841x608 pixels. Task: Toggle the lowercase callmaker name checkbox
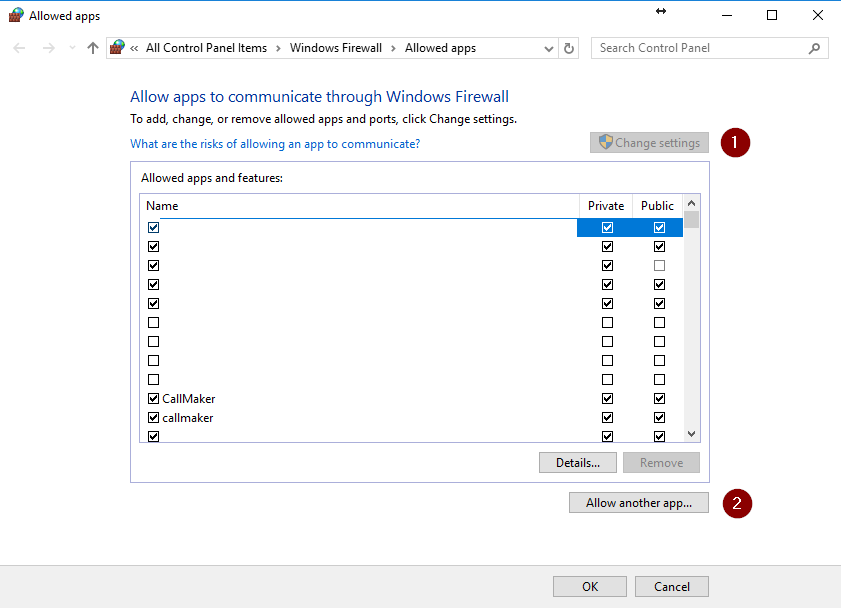(x=153, y=418)
